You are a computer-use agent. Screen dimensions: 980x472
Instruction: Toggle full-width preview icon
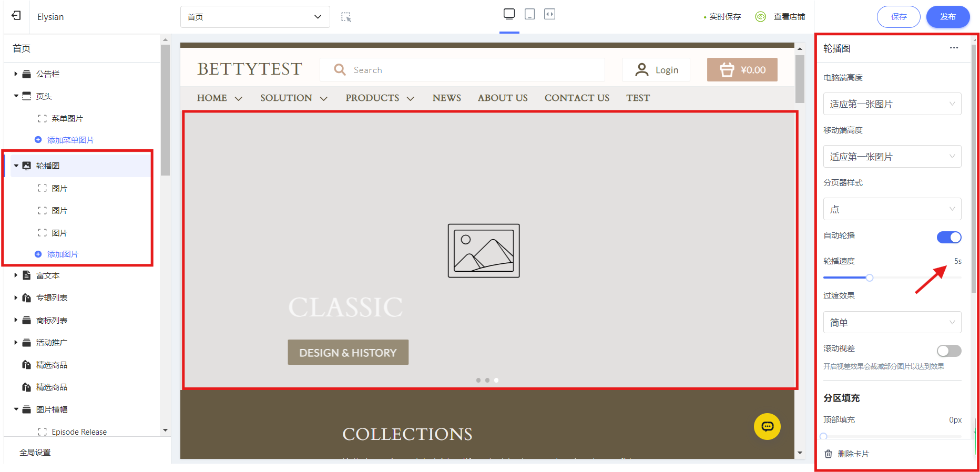click(x=549, y=14)
